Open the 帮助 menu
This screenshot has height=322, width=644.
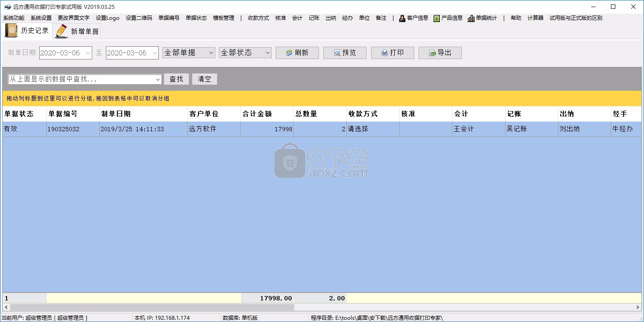(516, 18)
